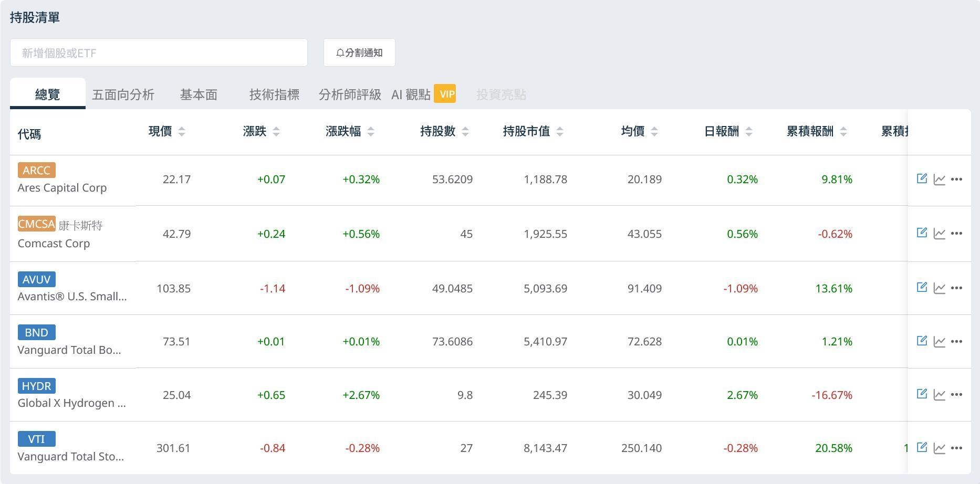Click the edit icon for VTI row
The width and height of the screenshot is (980, 484).
[922, 447]
